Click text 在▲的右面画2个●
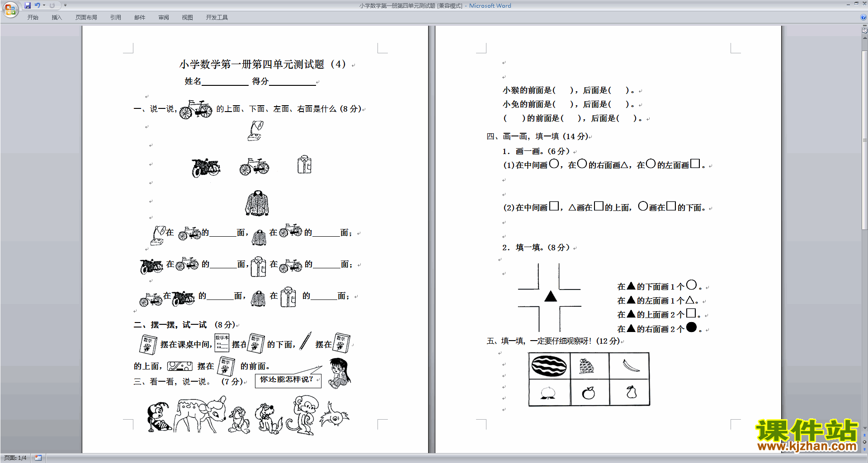The width and height of the screenshot is (868, 463). [x=660, y=328]
